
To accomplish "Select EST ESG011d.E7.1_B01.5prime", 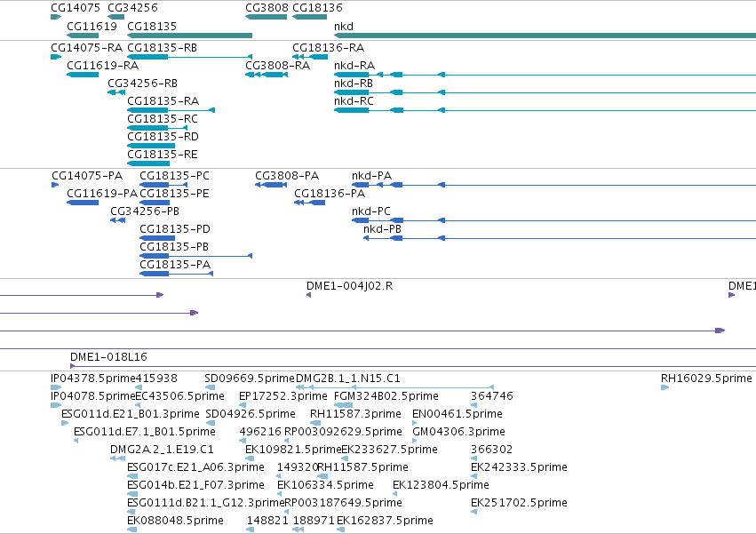I will pyautogui.click(x=76, y=441).
